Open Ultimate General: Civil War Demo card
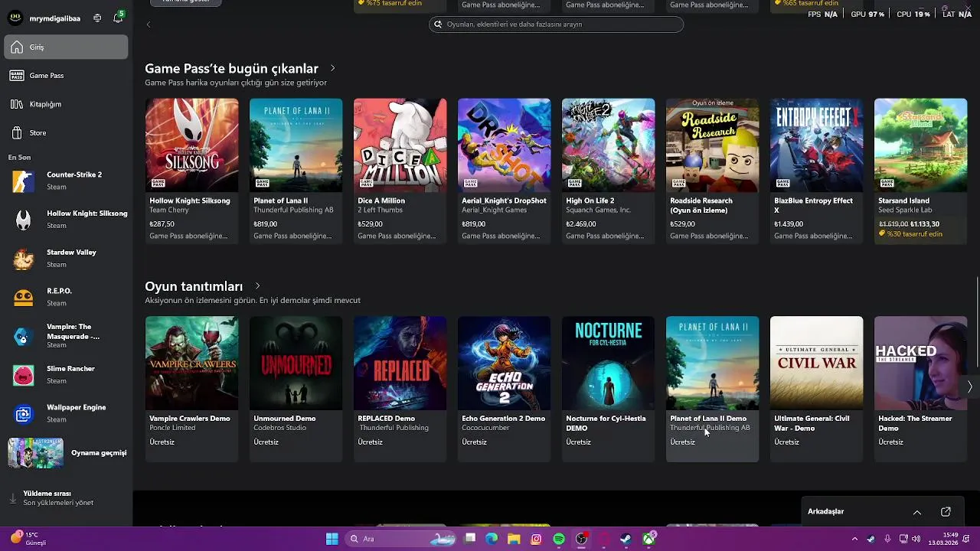 [x=816, y=389]
